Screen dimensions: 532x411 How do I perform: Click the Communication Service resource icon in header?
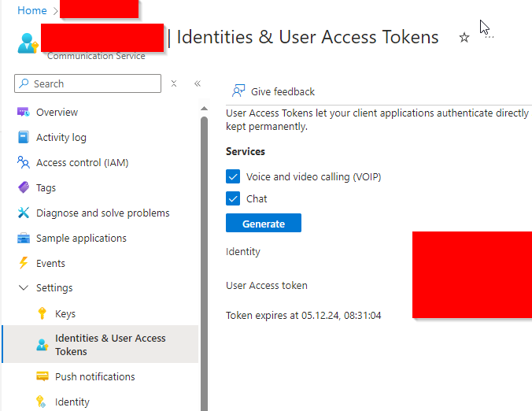point(27,43)
